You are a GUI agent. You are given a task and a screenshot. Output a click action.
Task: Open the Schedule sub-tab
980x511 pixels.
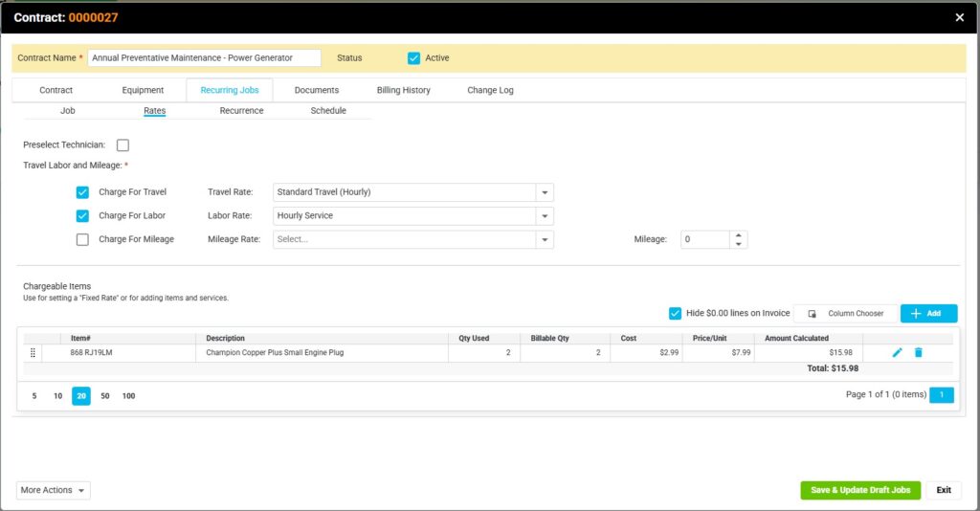(328, 111)
